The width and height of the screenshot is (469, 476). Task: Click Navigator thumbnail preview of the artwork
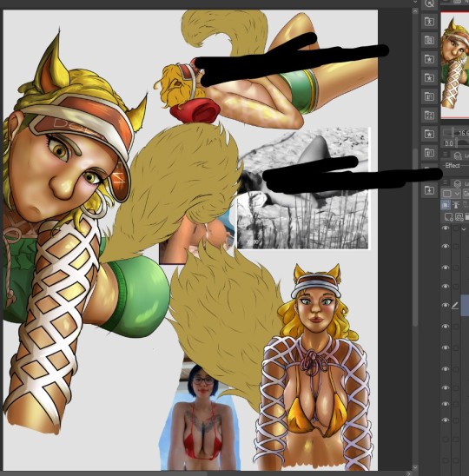455,65
